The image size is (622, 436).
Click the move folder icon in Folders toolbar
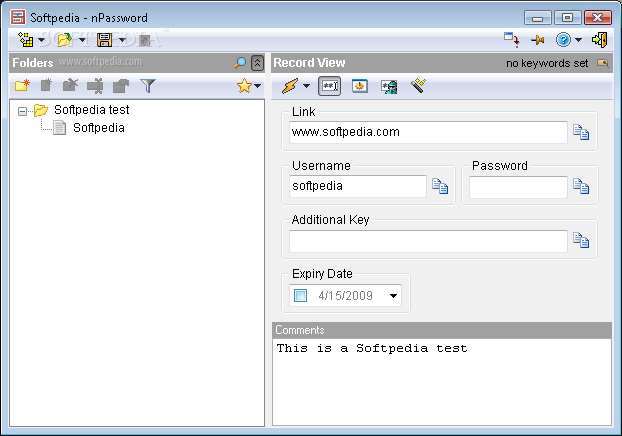tap(121, 86)
